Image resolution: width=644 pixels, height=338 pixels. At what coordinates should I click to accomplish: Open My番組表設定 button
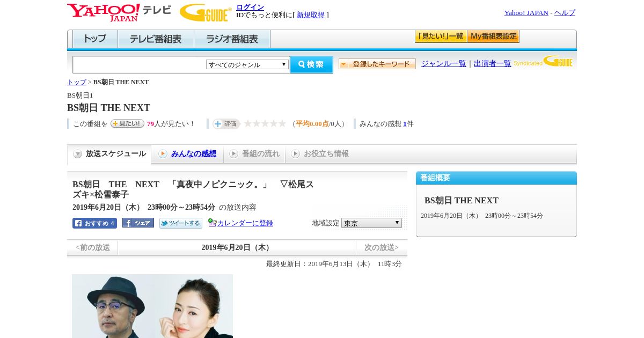(x=493, y=36)
